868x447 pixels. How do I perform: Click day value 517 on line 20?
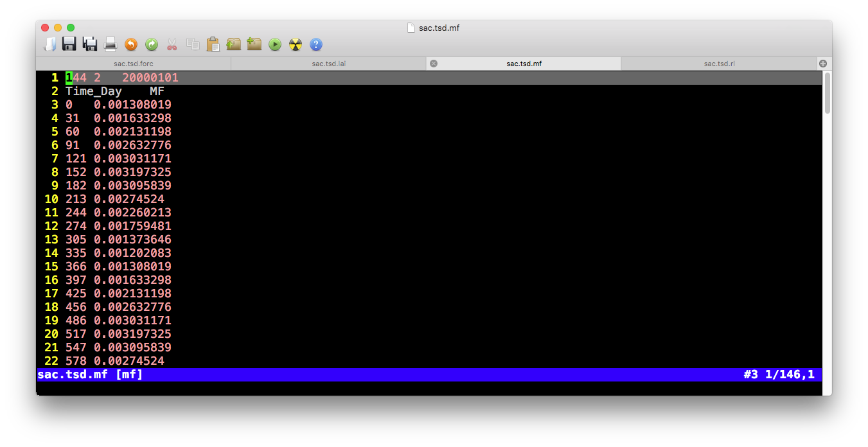(x=76, y=334)
